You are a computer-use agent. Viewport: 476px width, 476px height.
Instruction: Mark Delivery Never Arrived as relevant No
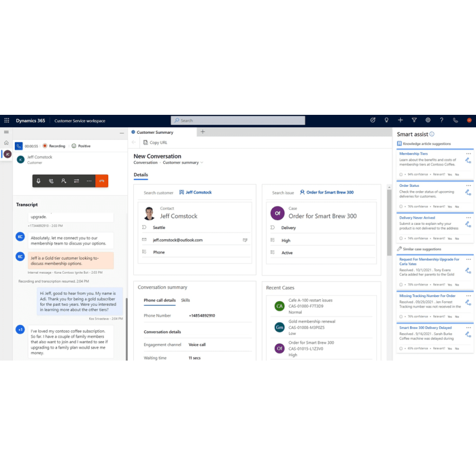click(x=457, y=239)
